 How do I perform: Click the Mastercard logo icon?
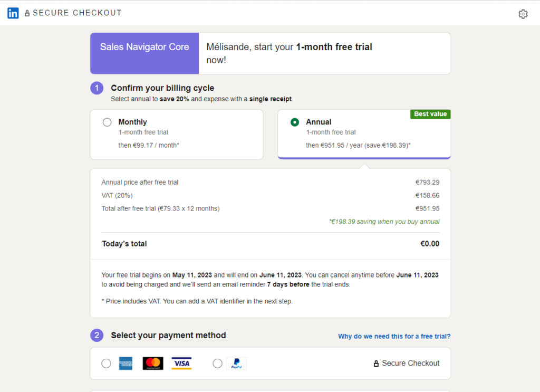click(153, 364)
